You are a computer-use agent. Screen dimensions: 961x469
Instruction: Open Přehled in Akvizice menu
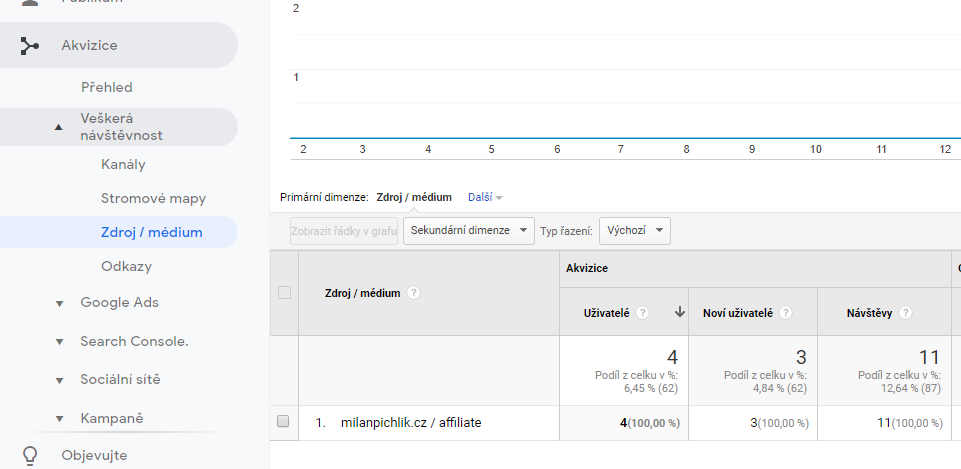[107, 87]
